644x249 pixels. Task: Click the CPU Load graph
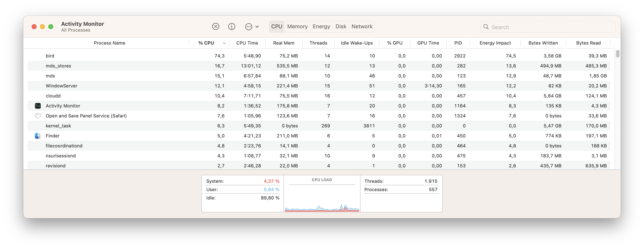pos(322,199)
